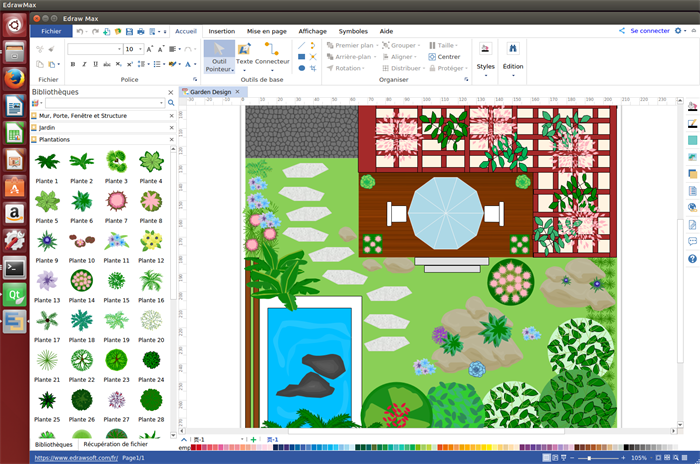Open the help icon in right sidebar

692,259
